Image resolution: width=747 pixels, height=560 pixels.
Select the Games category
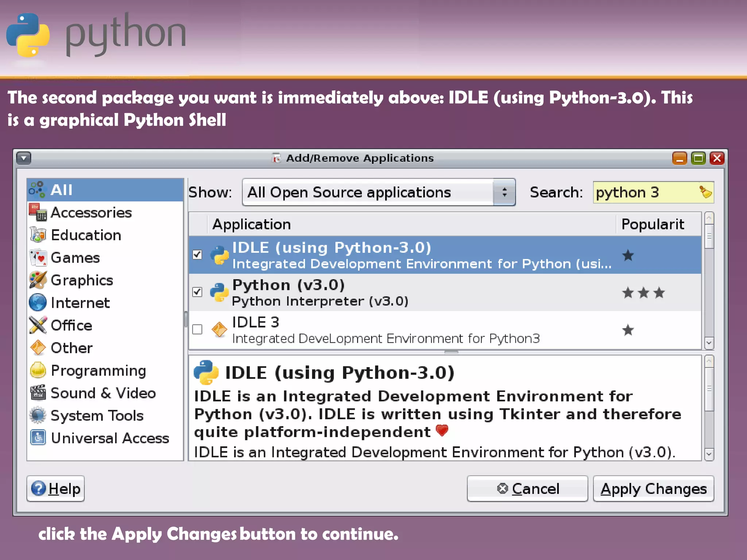105,257
